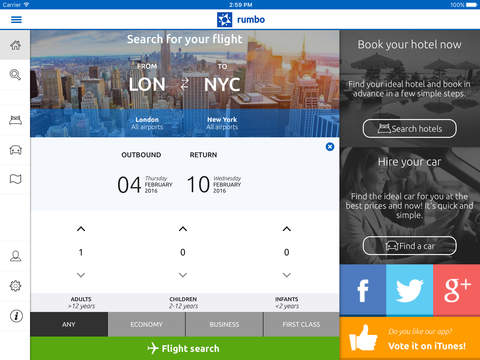
Task: Go to Home in the sidebar
Action: [15, 45]
